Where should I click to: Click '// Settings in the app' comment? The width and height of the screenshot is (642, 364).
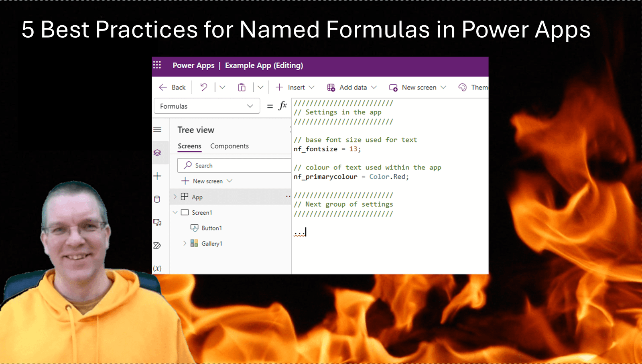coord(337,112)
